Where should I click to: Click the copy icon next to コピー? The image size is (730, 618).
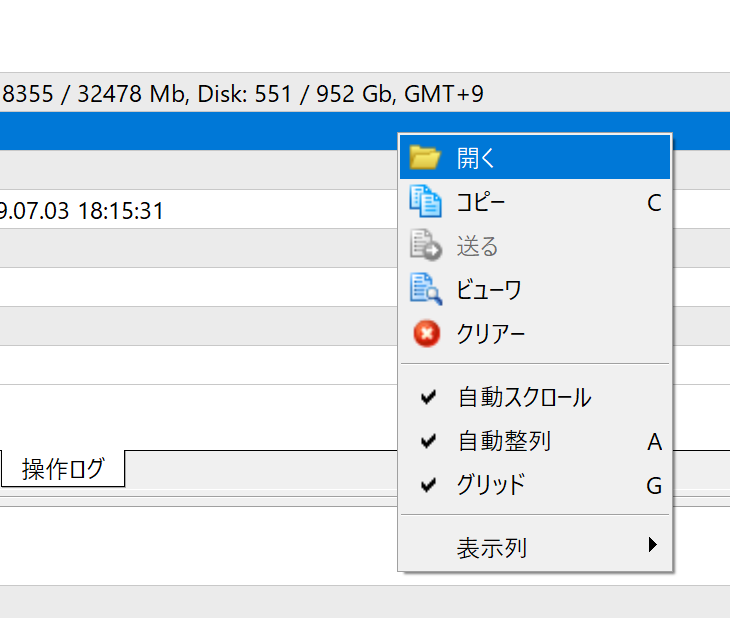click(x=425, y=202)
